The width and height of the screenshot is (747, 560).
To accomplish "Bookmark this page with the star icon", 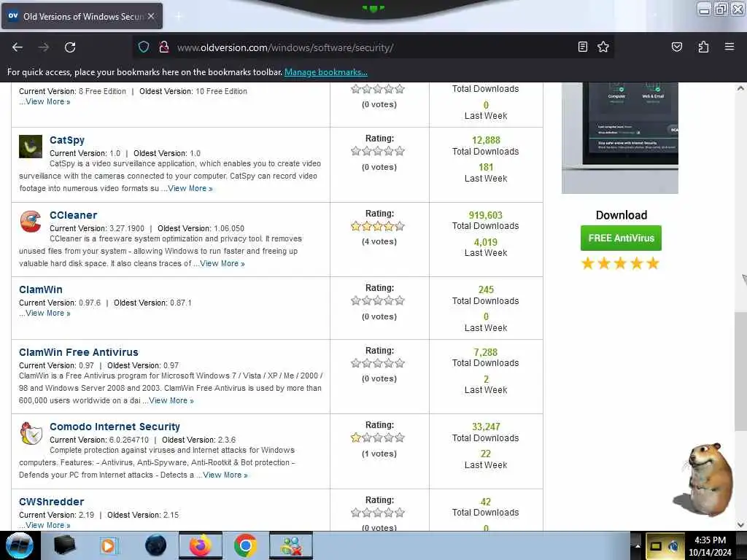I will pyautogui.click(x=603, y=47).
